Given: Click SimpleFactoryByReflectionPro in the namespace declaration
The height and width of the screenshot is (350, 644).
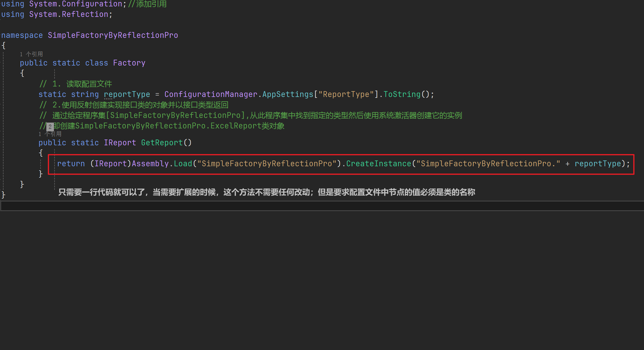Looking at the screenshot, I should [113, 35].
